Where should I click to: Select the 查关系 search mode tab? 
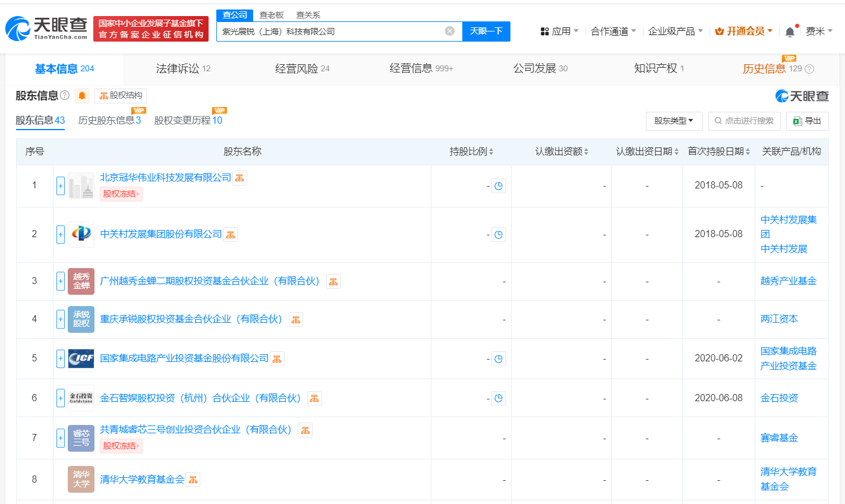pos(308,15)
